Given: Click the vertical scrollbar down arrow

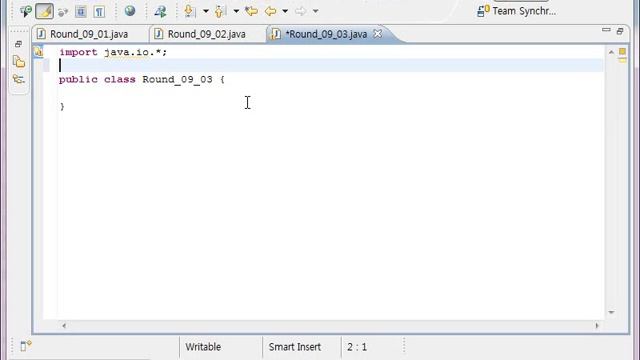Looking at the screenshot, I should pos(611,312).
